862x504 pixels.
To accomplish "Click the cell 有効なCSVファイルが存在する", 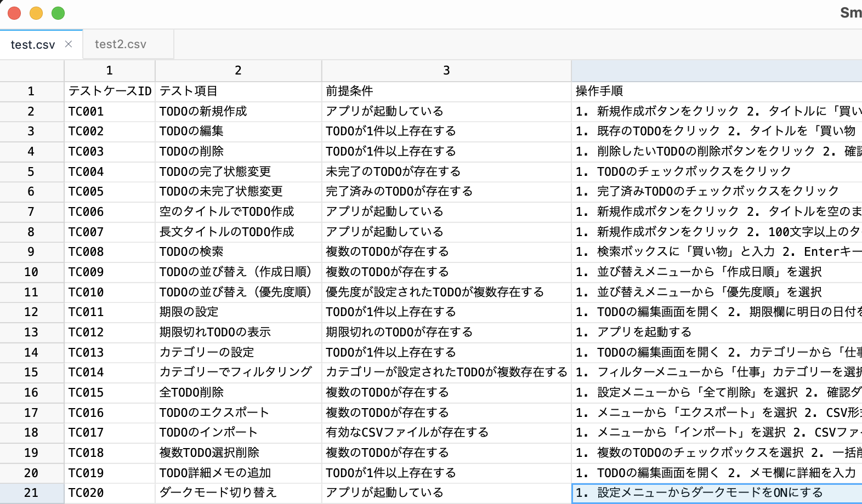I will pyautogui.click(x=446, y=433).
